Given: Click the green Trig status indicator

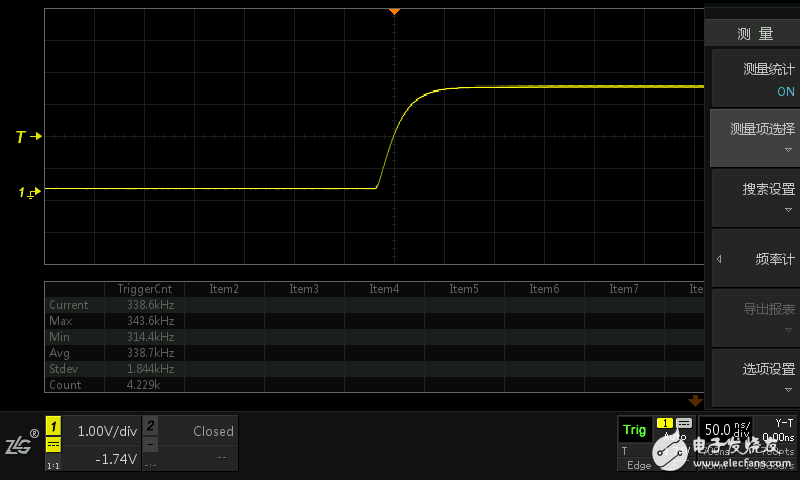Looking at the screenshot, I should click(634, 430).
